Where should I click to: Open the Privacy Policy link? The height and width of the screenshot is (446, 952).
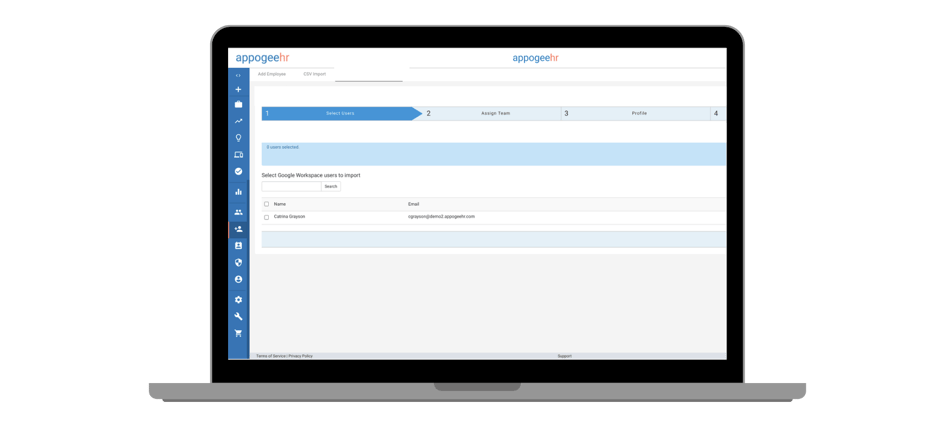pos(301,356)
